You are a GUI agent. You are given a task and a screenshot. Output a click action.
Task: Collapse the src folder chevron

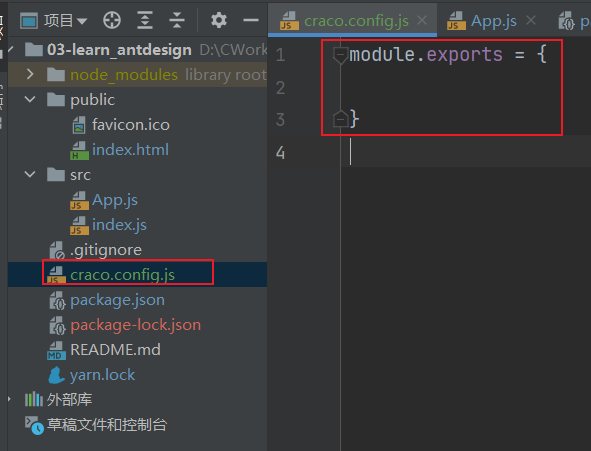[30, 174]
